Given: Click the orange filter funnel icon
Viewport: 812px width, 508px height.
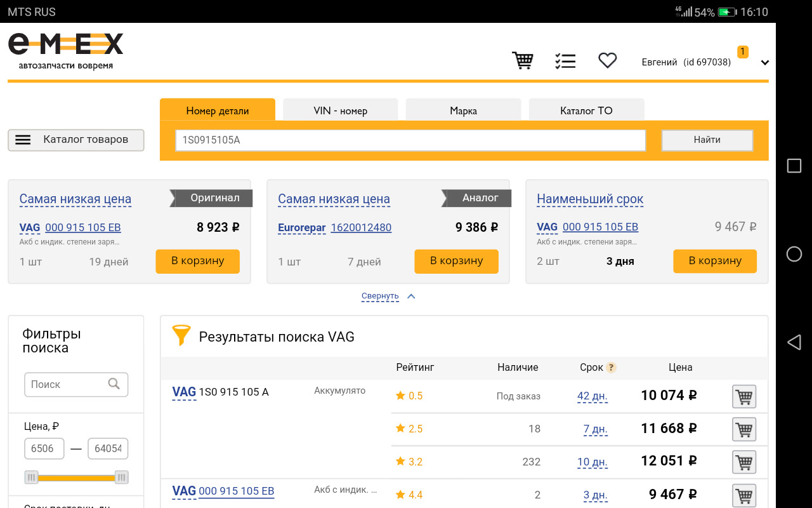Looking at the screenshot, I should [x=181, y=336].
